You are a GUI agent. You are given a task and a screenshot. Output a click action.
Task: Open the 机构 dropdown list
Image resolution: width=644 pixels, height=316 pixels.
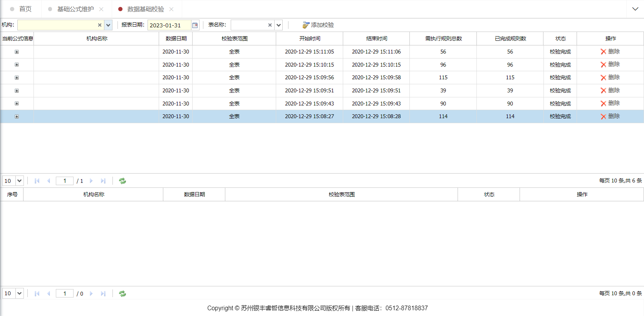click(x=108, y=25)
